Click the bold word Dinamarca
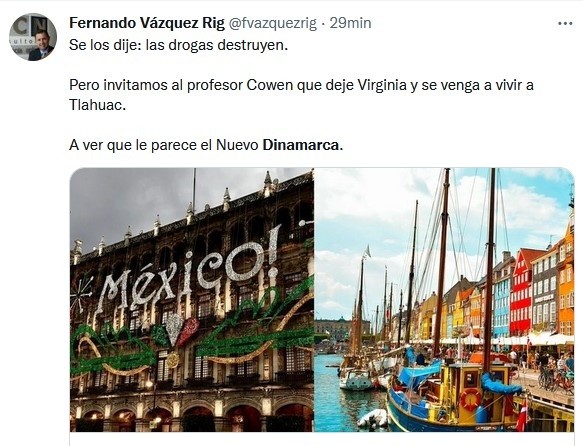This screenshot has width=583, height=446. point(303,145)
